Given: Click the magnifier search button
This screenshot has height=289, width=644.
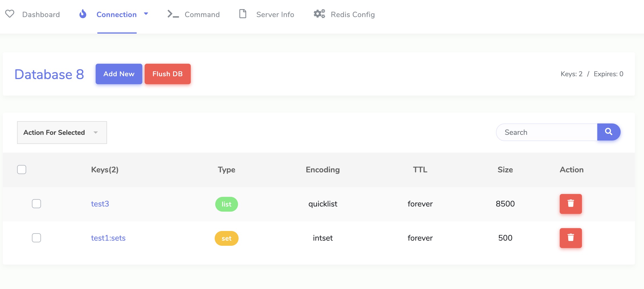Looking at the screenshot, I should point(609,132).
